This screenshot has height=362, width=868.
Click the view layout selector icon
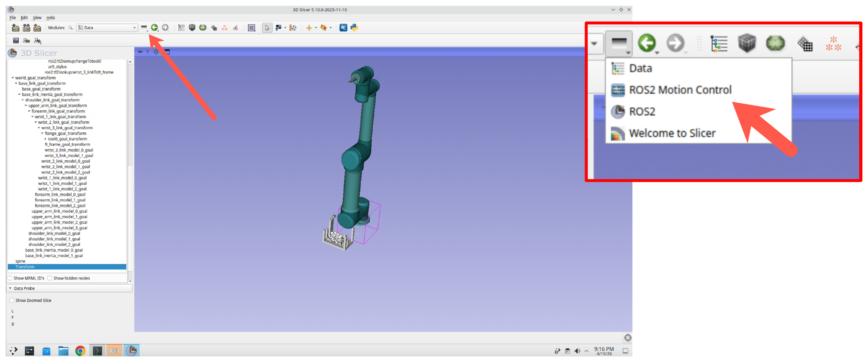252,28
